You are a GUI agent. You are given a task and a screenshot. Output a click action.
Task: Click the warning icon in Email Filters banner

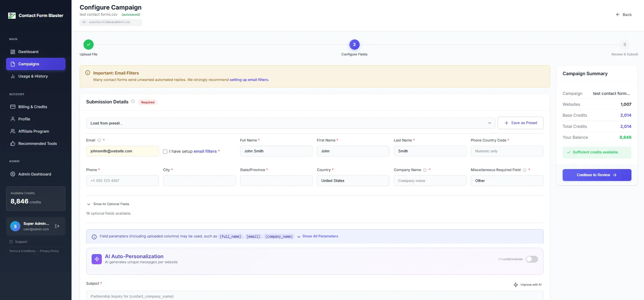tap(88, 73)
